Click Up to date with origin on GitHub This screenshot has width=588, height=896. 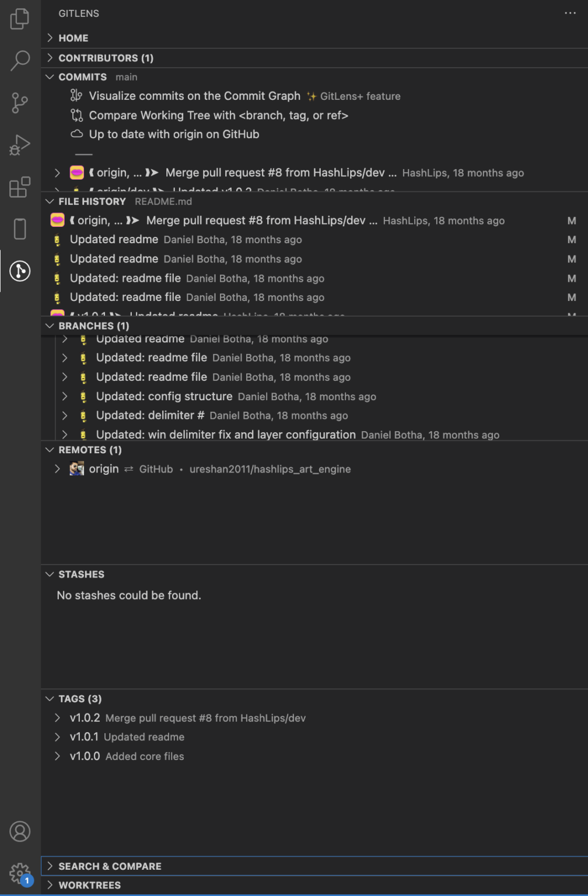pyautogui.click(x=174, y=134)
